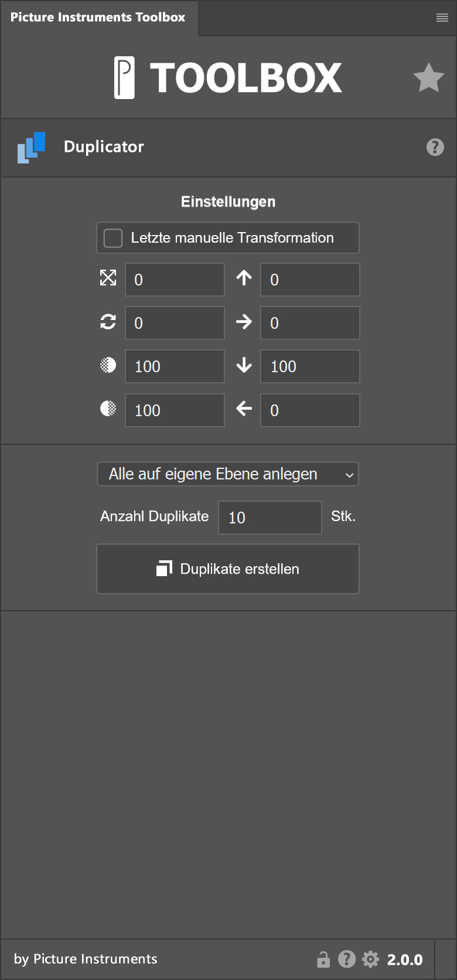This screenshot has width=457, height=980.
Task: Click the lock icon in footer
Action: pyautogui.click(x=323, y=959)
